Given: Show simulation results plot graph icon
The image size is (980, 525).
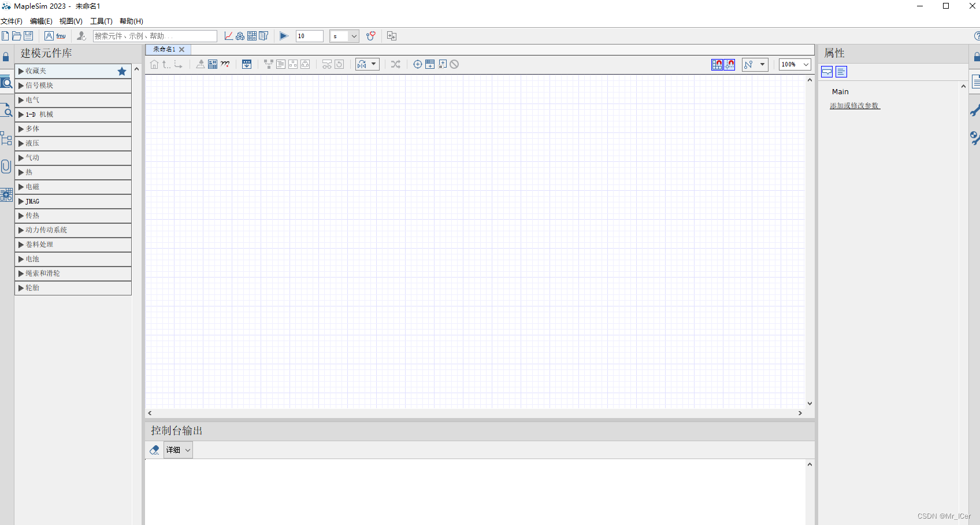Looking at the screenshot, I should (x=229, y=36).
